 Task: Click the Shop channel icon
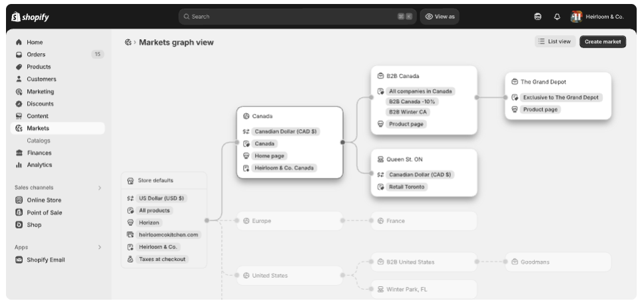point(19,225)
